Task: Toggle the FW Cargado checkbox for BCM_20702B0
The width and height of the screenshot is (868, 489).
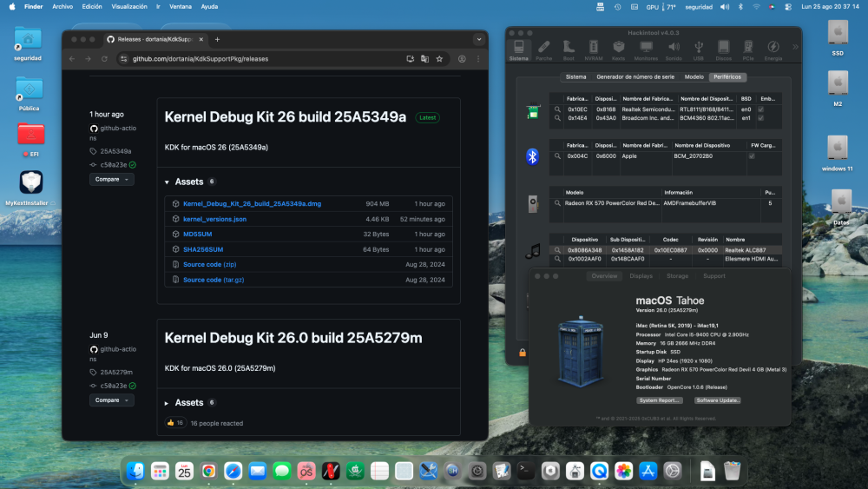Action: [x=752, y=156]
